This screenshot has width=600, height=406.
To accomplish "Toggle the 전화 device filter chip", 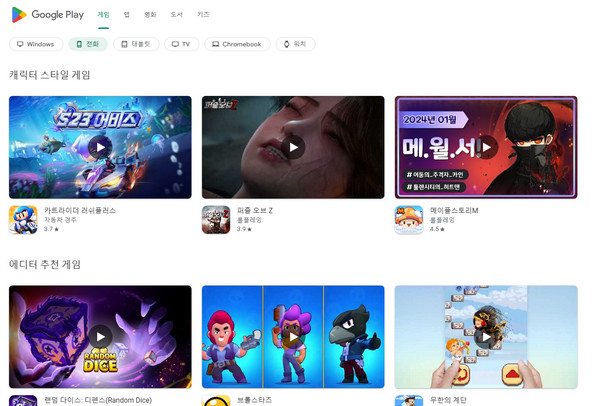I will click(x=88, y=44).
